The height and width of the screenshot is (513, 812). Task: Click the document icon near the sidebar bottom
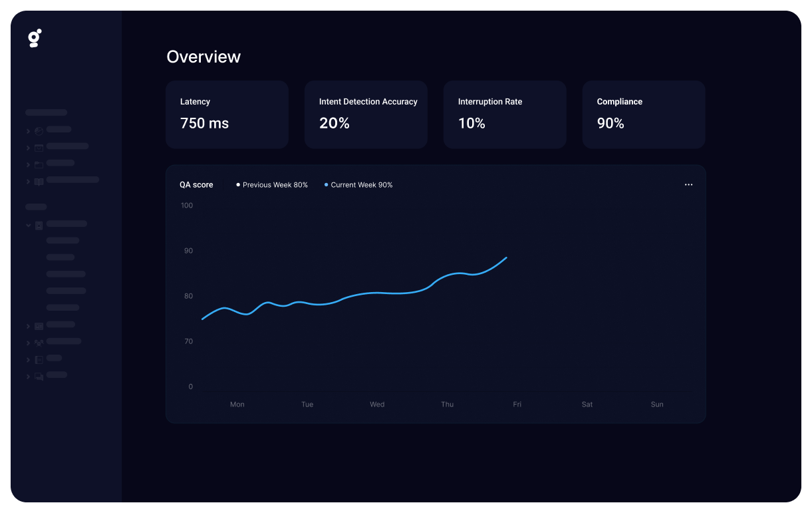38,358
